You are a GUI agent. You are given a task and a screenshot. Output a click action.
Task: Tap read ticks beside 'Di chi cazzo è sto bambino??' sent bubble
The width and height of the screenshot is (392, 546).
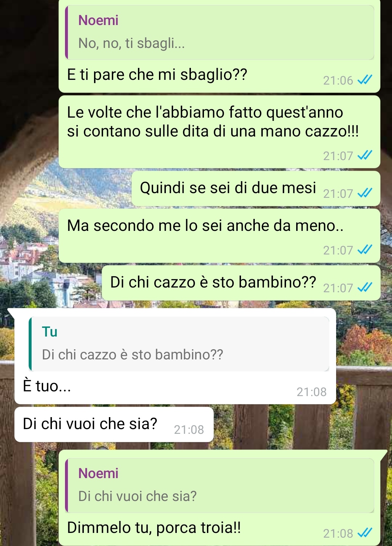pos(365,287)
